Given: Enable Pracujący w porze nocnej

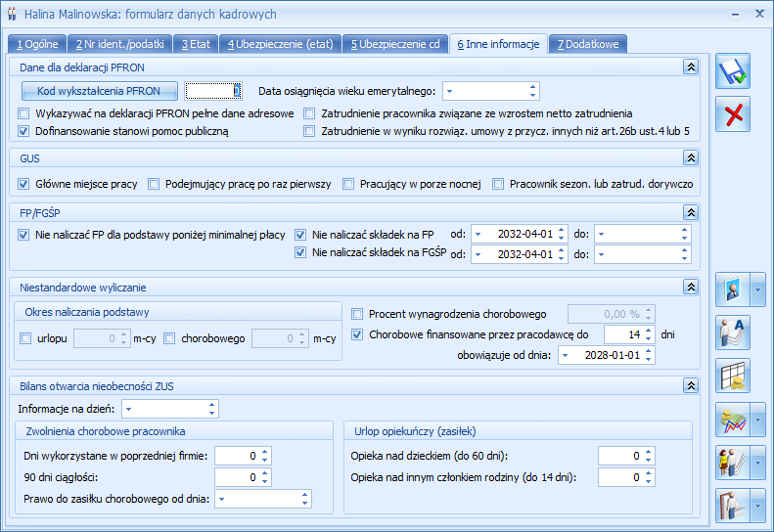Looking at the screenshot, I should point(348,184).
